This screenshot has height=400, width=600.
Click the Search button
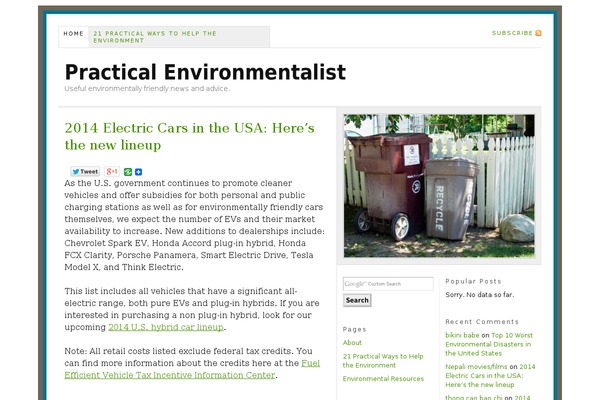click(357, 300)
